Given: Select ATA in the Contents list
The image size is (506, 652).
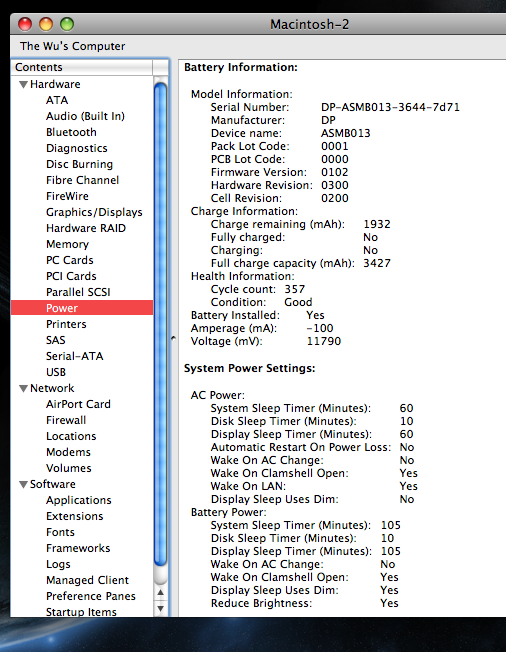Looking at the screenshot, I should [57, 100].
